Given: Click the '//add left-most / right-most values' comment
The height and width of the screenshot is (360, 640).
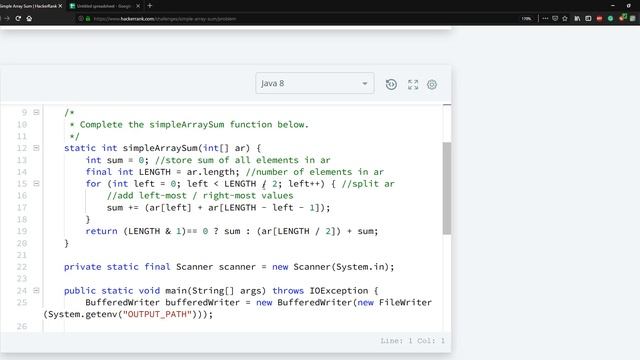Looking at the screenshot, I should pyautogui.click(x=200, y=196).
